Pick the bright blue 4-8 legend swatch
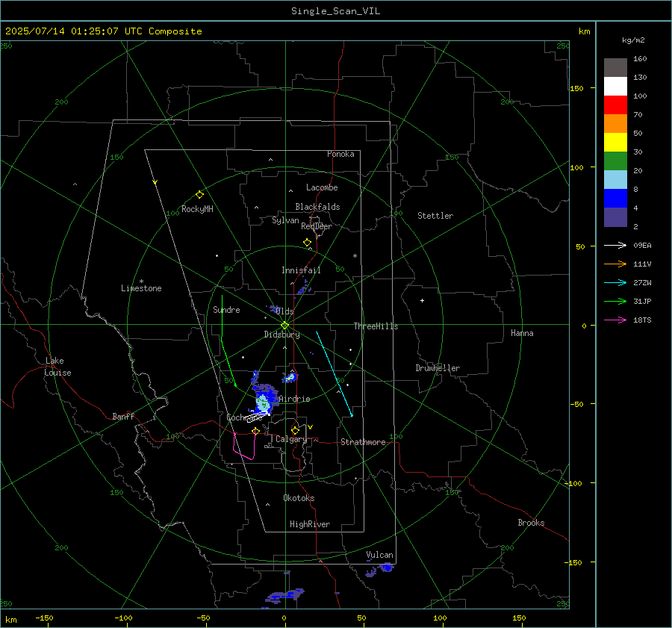This screenshot has width=672, height=628. pyautogui.click(x=615, y=199)
